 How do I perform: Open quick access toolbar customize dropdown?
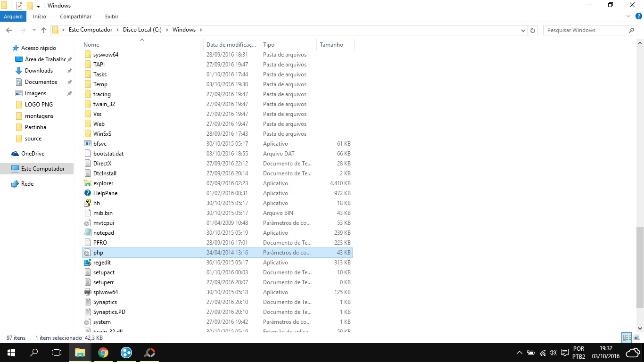(38, 6)
